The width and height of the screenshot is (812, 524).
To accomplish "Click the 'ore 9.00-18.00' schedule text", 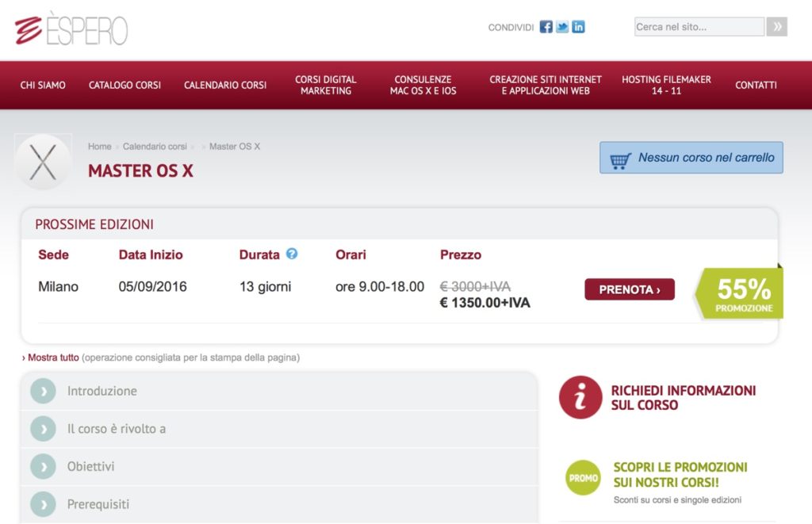I will point(380,287).
